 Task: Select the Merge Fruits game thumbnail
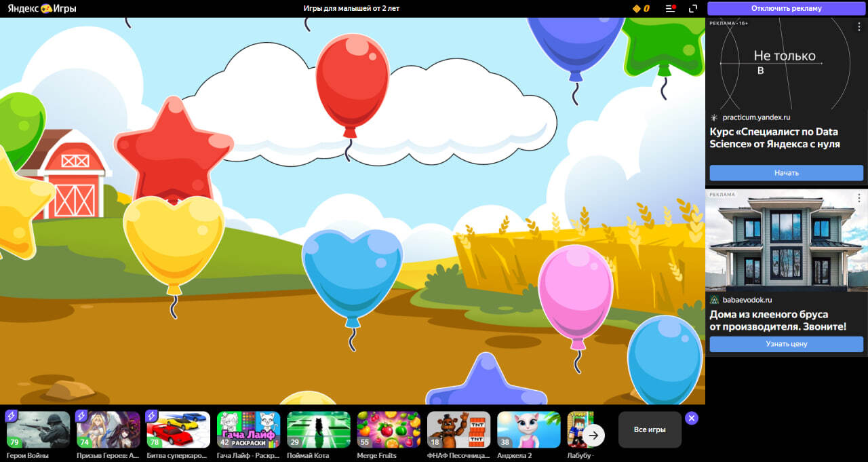coord(389,429)
